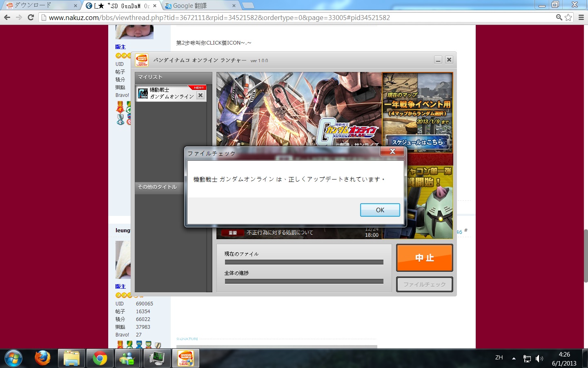588x368 pixels.
Task: Open the 不正行為に対する処罰について news item
Action: 280,233
